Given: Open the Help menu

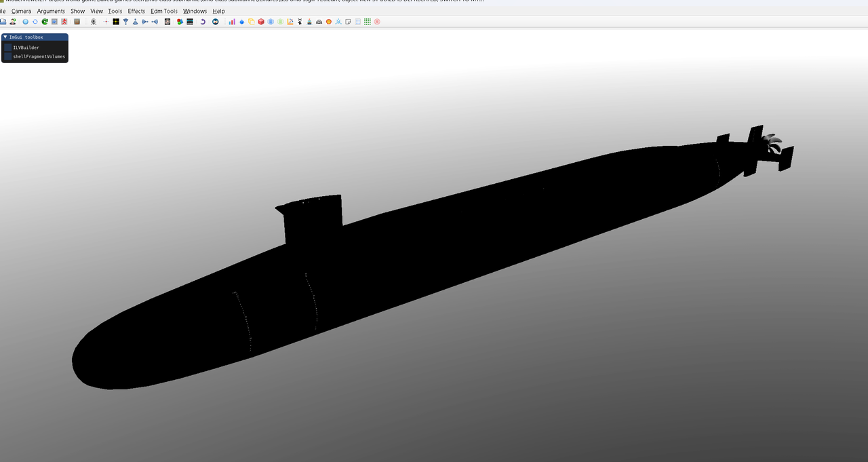Looking at the screenshot, I should (x=218, y=11).
